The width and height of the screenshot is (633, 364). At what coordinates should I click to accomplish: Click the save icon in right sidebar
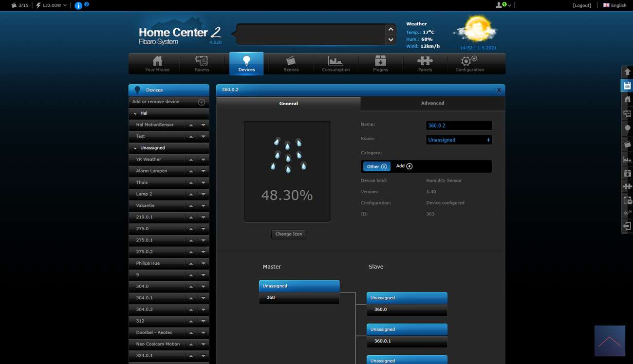click(x=627, y=86)
